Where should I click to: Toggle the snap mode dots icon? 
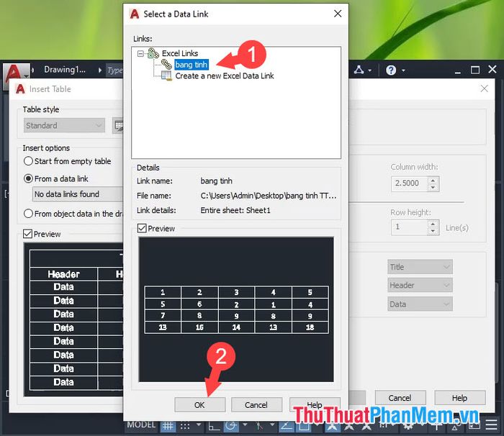[185, 427]
